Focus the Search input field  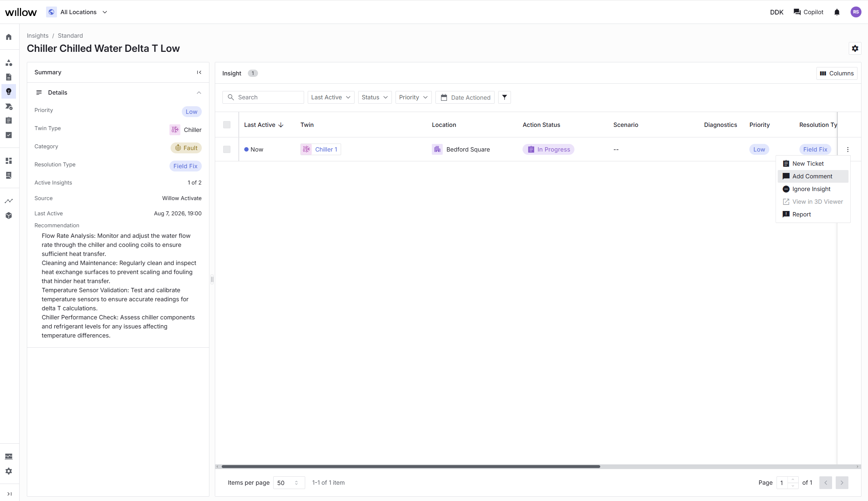263,97
